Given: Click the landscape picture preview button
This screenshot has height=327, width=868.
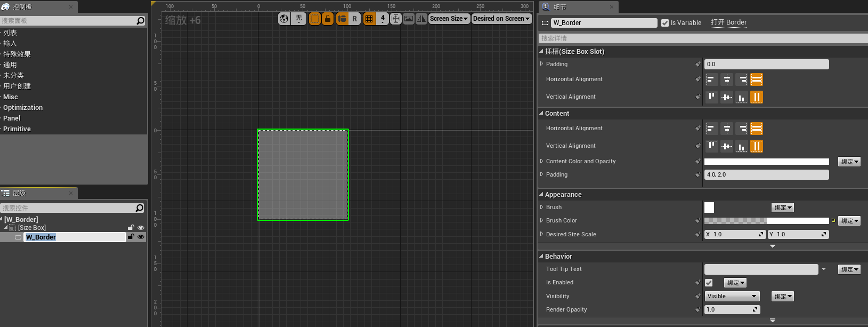Looking at the screenshot, I should [409, 19].
